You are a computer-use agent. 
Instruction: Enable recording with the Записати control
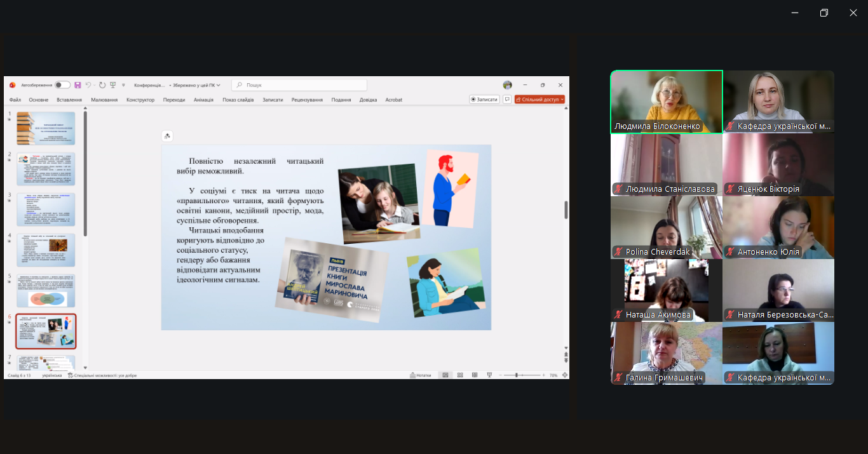point(483,99)
